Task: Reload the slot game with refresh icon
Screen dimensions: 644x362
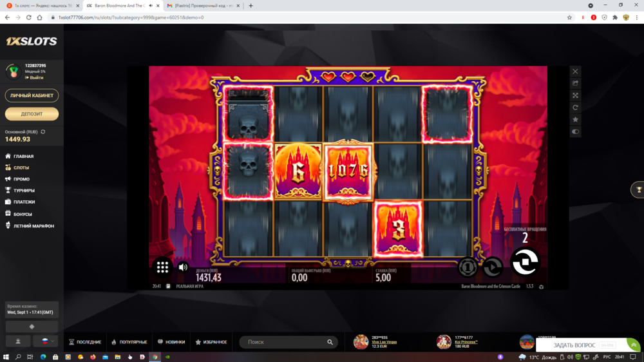Action: coord(575,107)
